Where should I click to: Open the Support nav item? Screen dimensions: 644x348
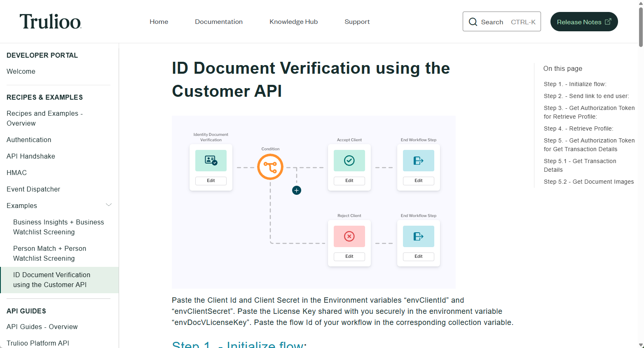(357, 22)
